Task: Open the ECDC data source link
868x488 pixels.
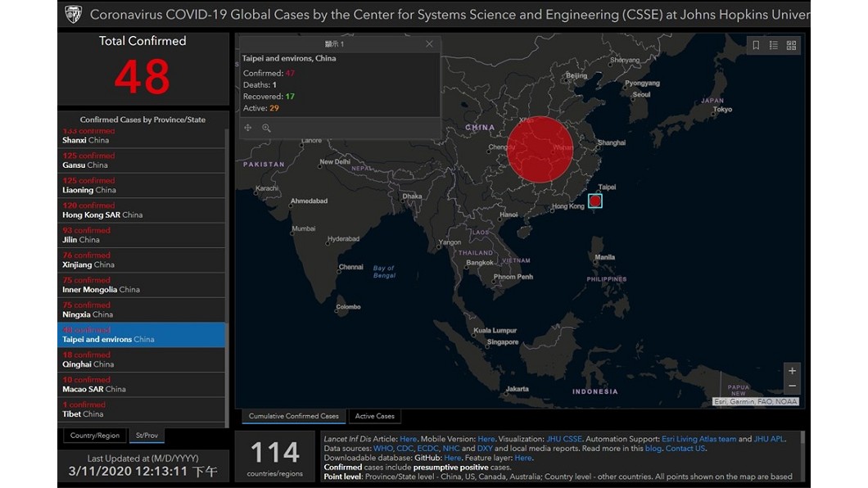Action: click(428, 448)
